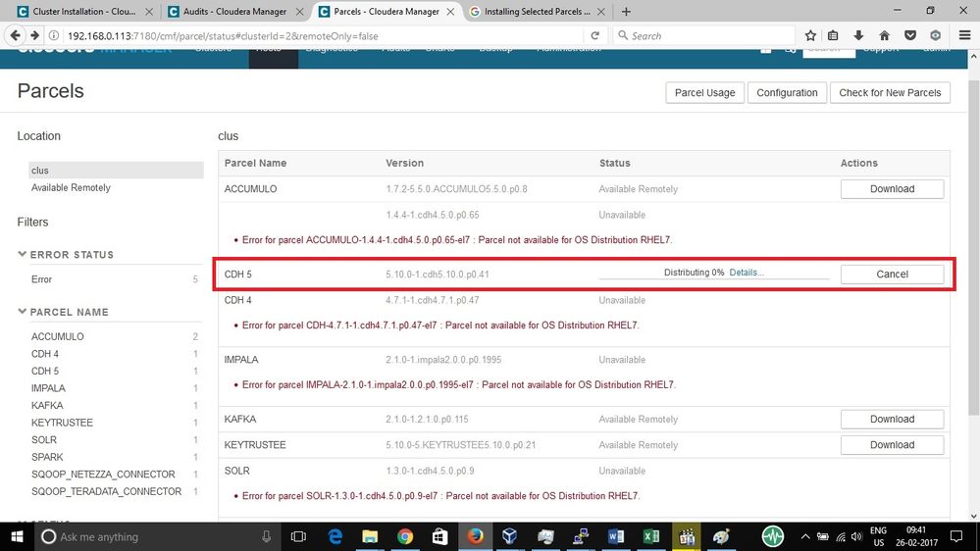Open parcel Configuration
This screenshot has width=980, height=551.
coord(787,92)
